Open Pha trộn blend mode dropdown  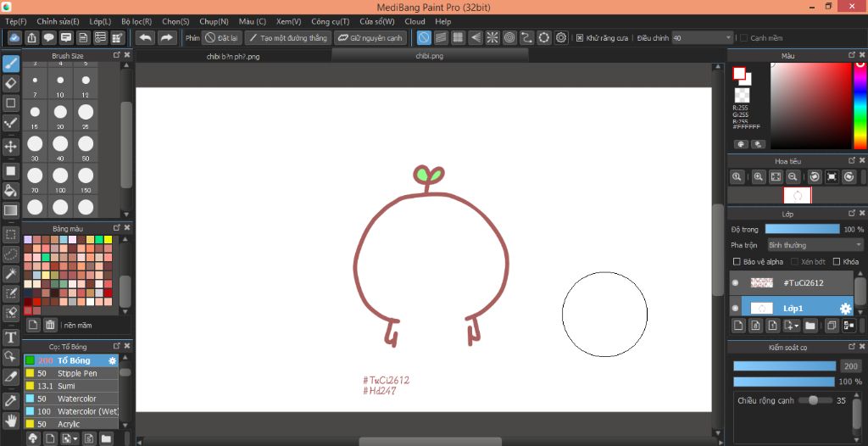point(815,245)
